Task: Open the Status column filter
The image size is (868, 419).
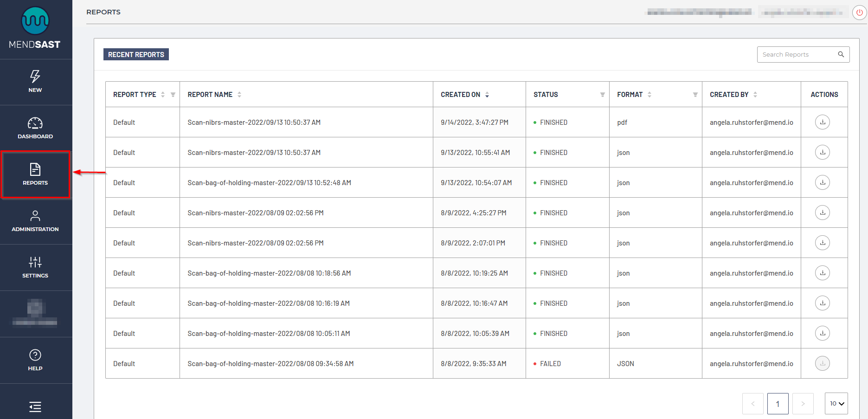Action: click(602, 95)
